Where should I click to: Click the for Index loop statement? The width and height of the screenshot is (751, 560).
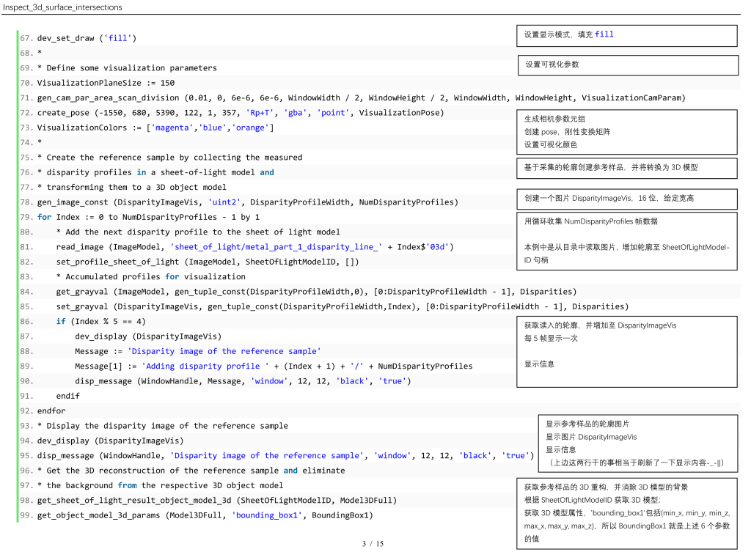[x=148, y=217]
